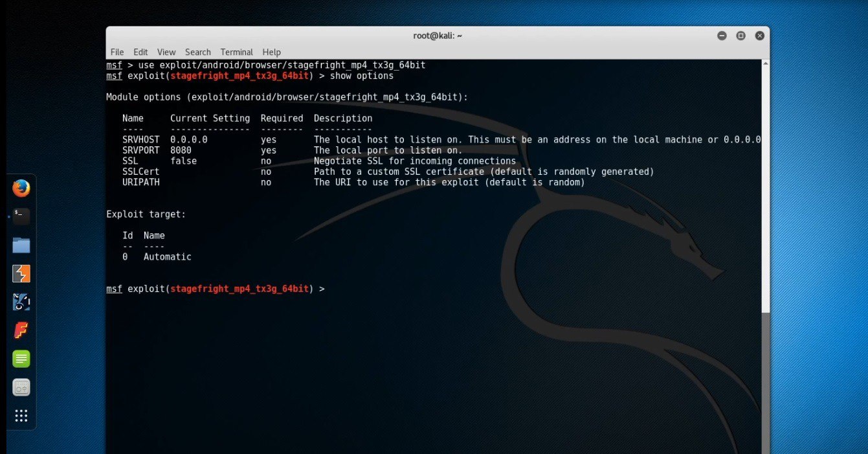Open Firefox from the dock
The image size is (868, 454).
click(x=21, y=188)
